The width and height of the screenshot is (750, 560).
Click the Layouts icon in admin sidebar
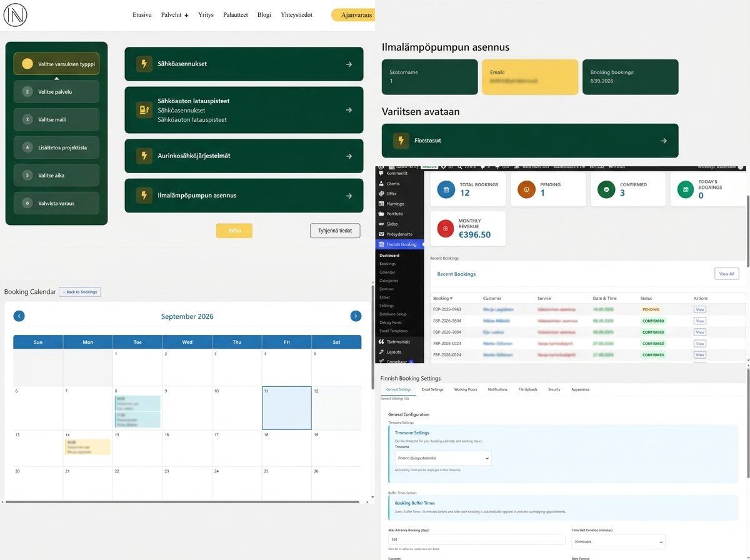pyautogui.click(x=381, y=352)
